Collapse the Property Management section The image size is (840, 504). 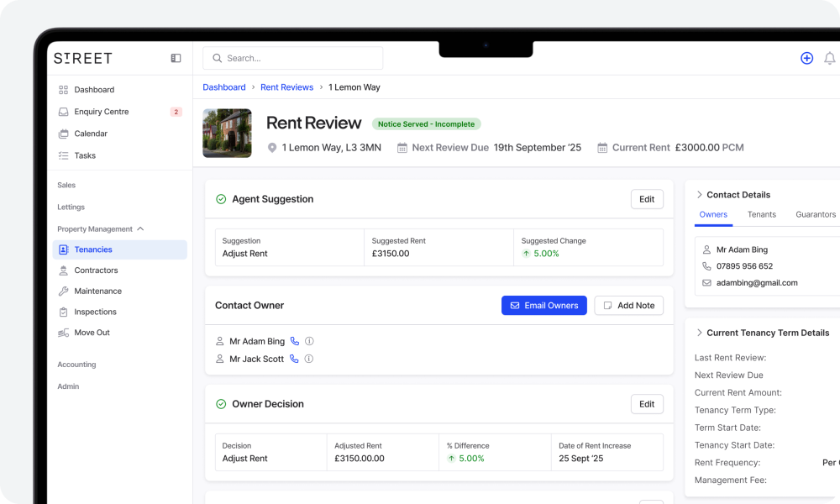[x=140, y=228]
